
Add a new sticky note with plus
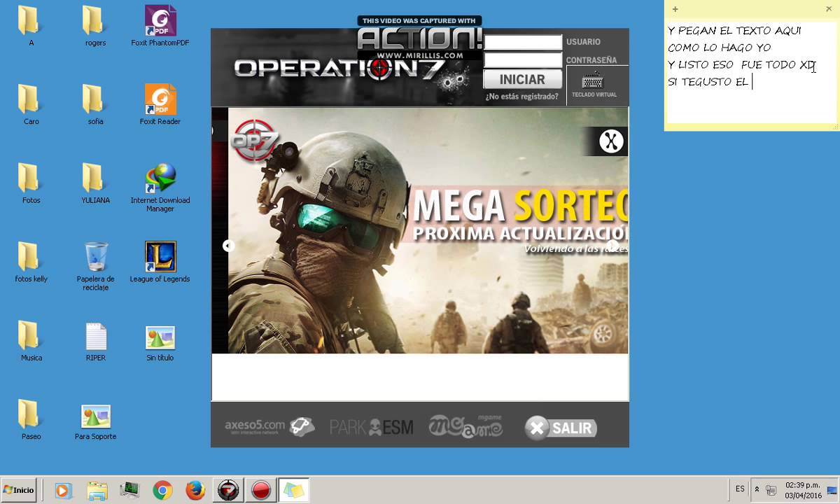click(675, 9)
